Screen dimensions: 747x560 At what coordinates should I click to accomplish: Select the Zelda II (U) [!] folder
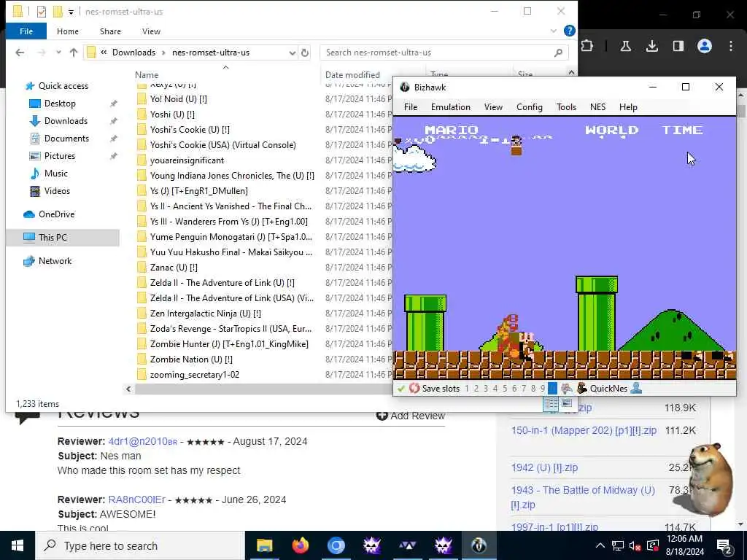click(222, 283)
